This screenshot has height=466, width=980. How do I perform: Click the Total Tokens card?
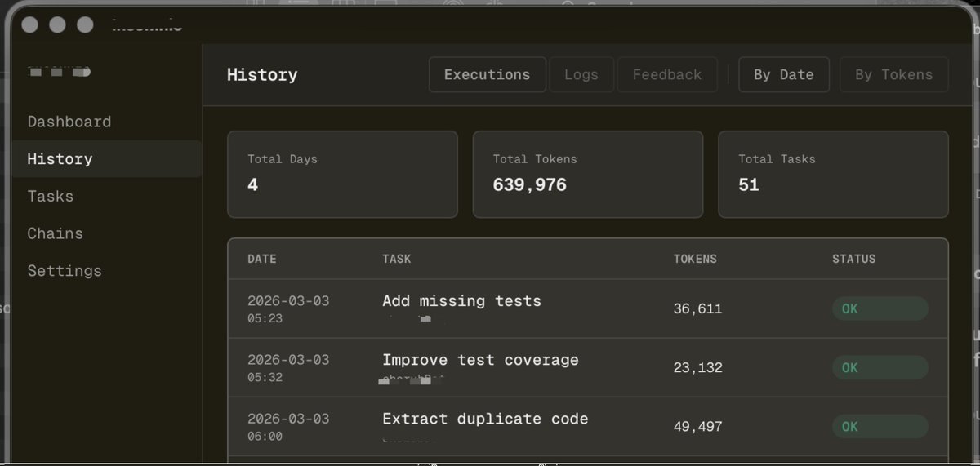[588, 174]
